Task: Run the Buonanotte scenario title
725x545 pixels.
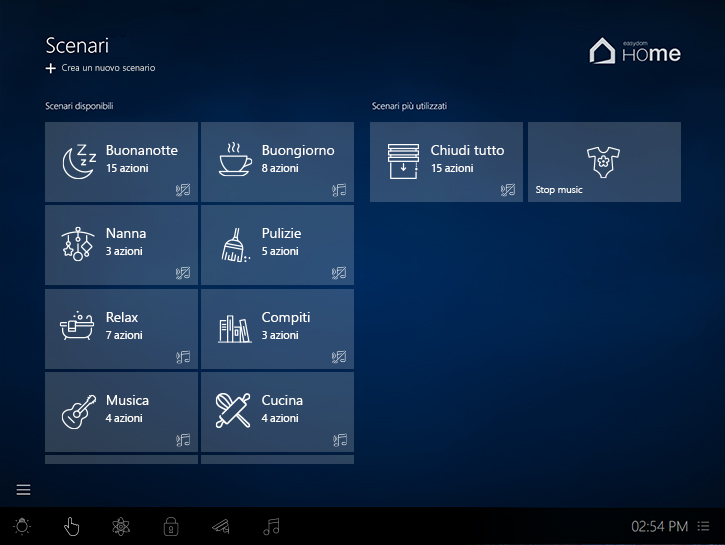Action: coord(141,150)
